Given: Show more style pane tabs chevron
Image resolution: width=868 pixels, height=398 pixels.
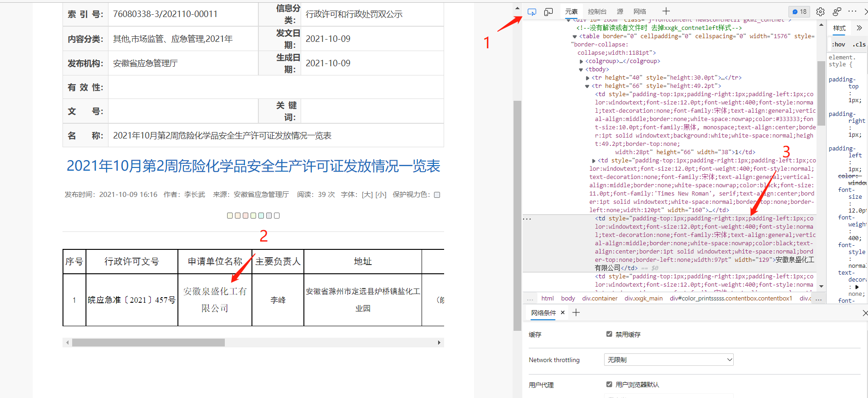Looking at the screenshot, I should [x=859, y=28].
